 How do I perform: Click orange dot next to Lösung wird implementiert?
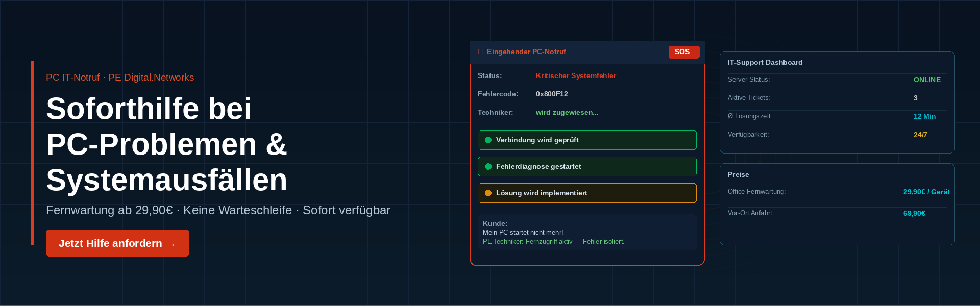click(x=488, y=193)
